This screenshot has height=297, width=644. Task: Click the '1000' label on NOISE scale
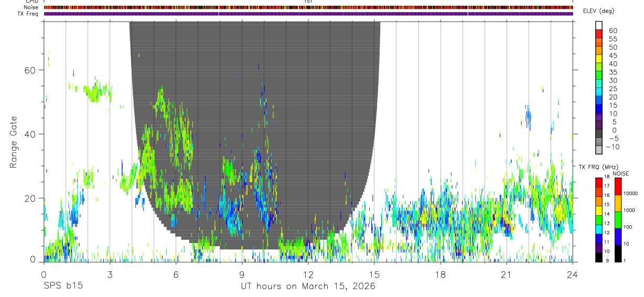point(630,210)
